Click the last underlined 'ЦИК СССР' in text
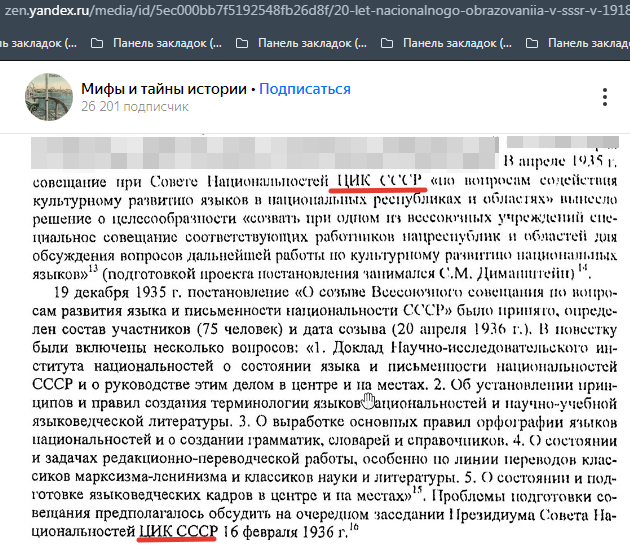Image resolution: width=630 pixels, height=545 pixels. 178,531
